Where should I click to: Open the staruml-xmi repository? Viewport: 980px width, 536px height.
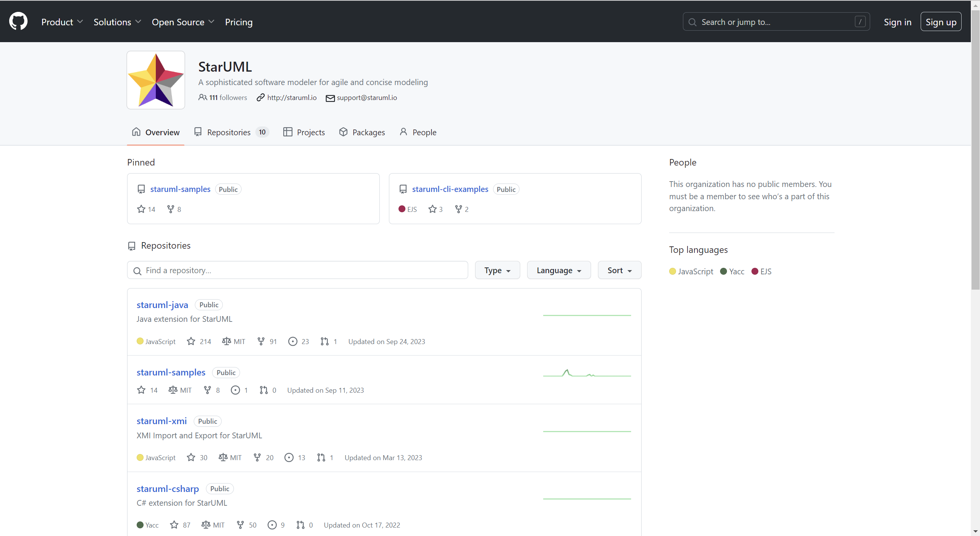pyautogui.click(x=162, y=421)
